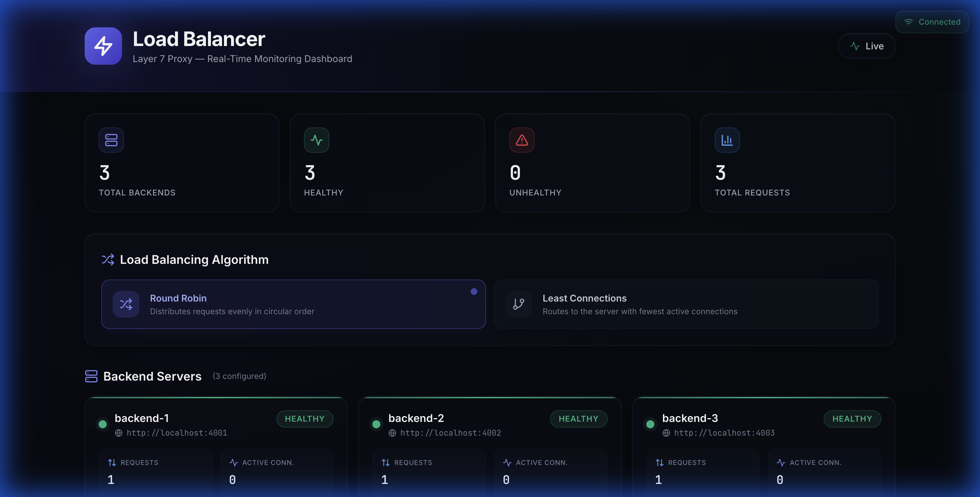This screenshot has height=497, width=980.
Task: Click the shuffle icon beside Load Balancing Algorithm
Action: click(x=108, y=260)
